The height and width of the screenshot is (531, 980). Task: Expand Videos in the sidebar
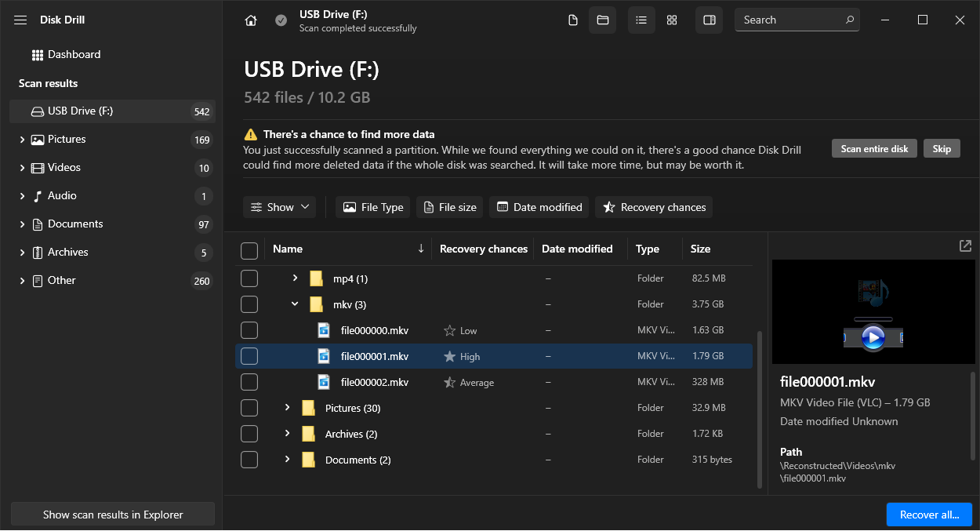[x=22, y=168]
